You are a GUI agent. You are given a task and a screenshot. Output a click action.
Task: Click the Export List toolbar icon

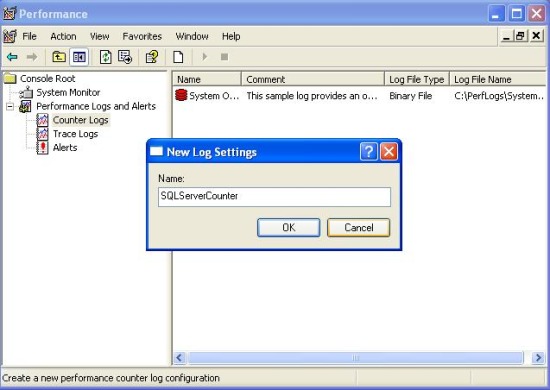coord(125,57)
